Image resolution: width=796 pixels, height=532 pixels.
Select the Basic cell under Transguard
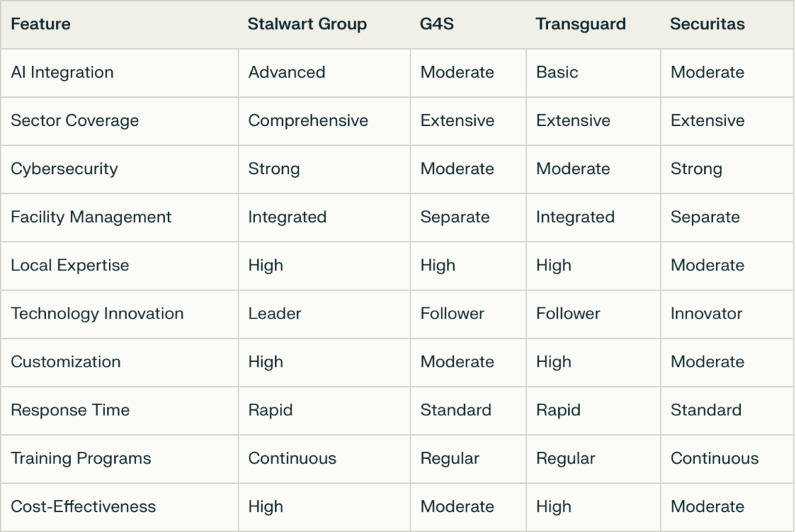point(557,72)
